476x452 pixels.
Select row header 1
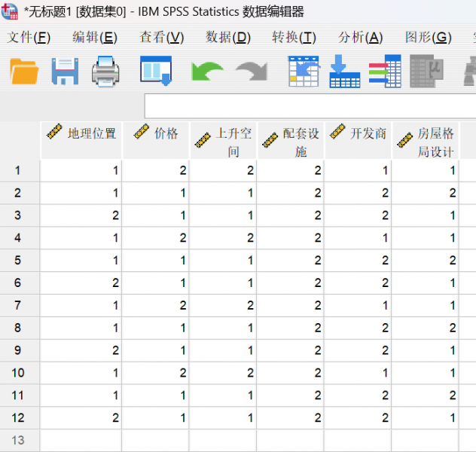pyautogui.click(x=20, y=170)
